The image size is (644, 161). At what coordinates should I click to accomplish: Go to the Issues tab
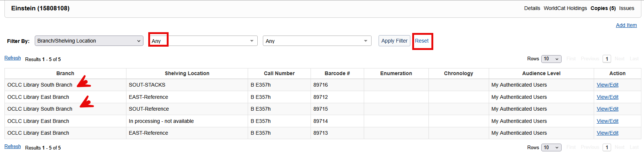coord(627,8)
